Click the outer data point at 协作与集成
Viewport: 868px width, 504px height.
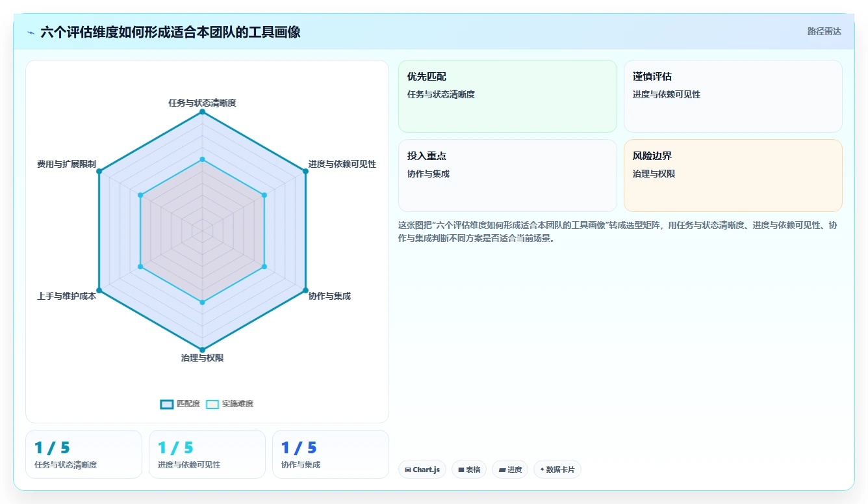[305, 290]
